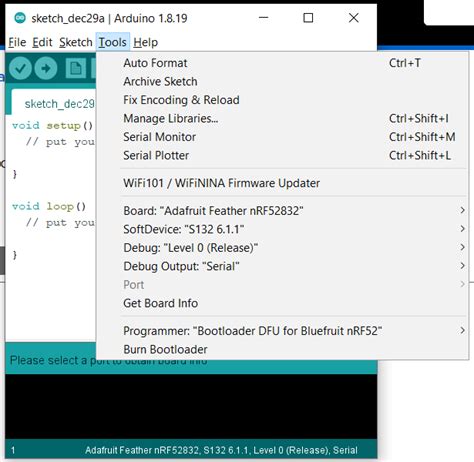474x462 pixels.
Task: Open WiFi101 / WiFiNINA Firmware Updater
Action: point(282,183)
